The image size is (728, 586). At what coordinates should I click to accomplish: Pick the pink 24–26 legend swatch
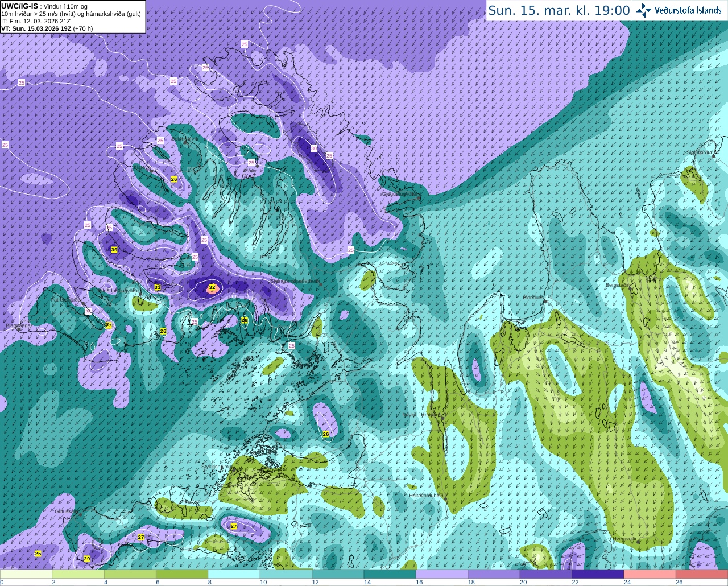[x=651, y=574]
